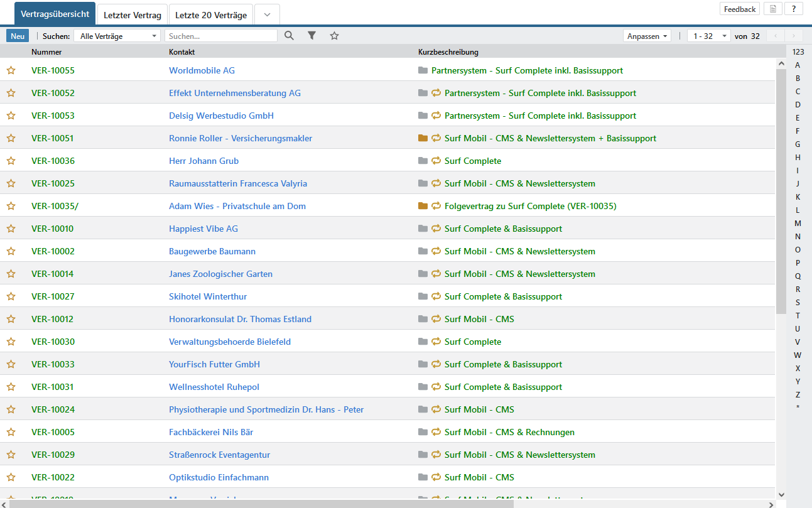The image size is (812, 508).
Task: Click the favorites star icon in toolbar
Action: (335, 36)
